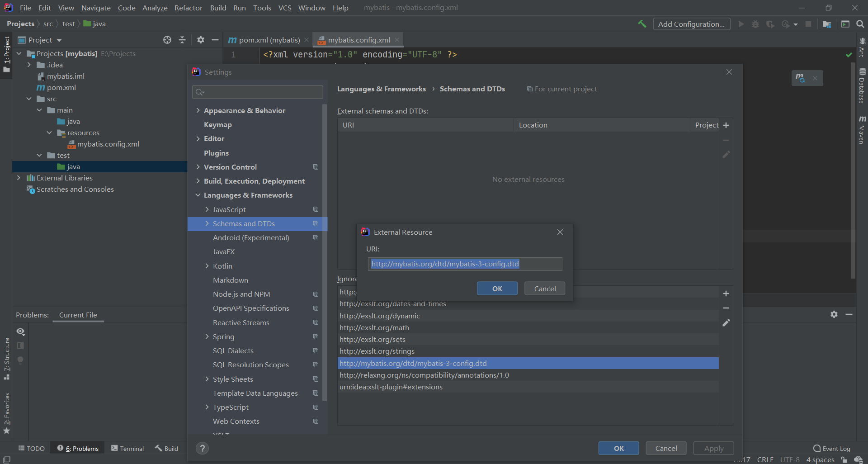Click Run Anything/Open terminal frame icon
This screenshot has height=464, width=868.
[x=845, y=24]
